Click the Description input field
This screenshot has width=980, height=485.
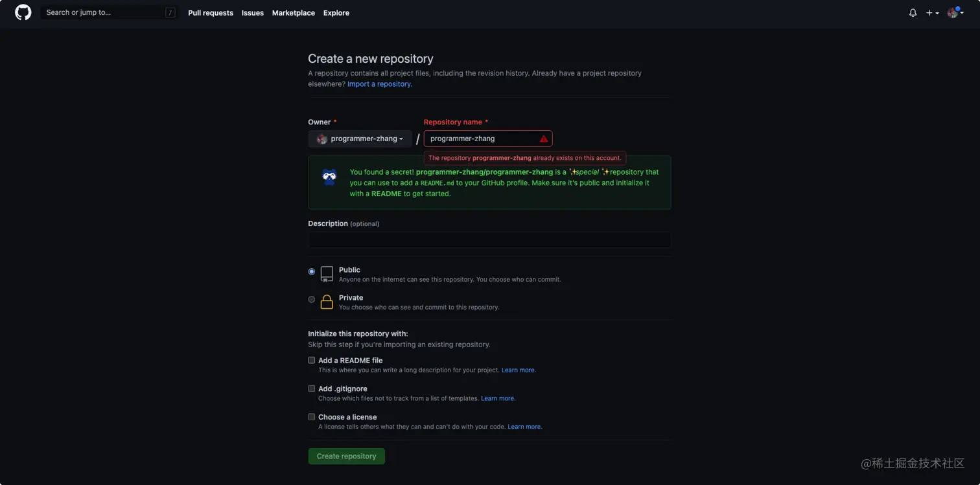click(489, 240)
